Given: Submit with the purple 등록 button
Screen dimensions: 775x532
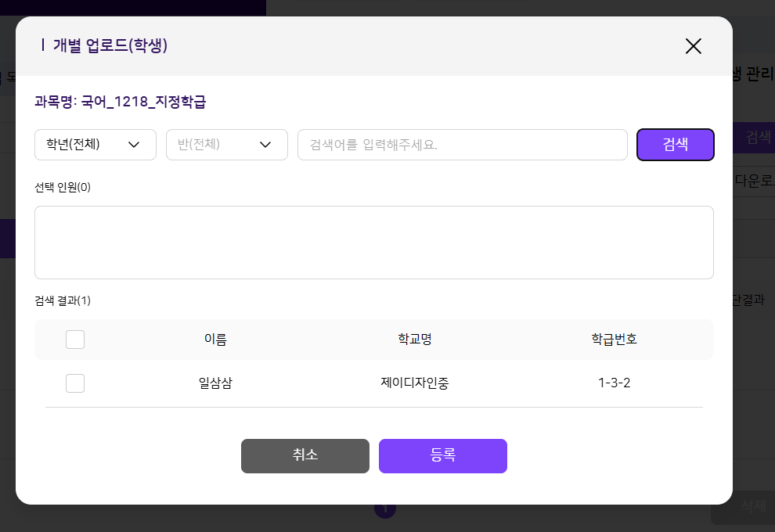Looking at the screenshot, I should [x=442, y=456].
